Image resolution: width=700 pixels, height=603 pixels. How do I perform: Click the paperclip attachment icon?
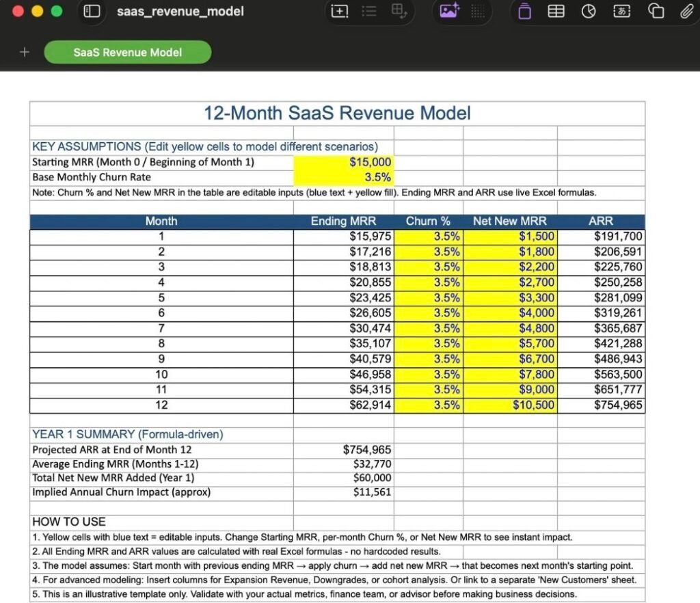point(687,11)
